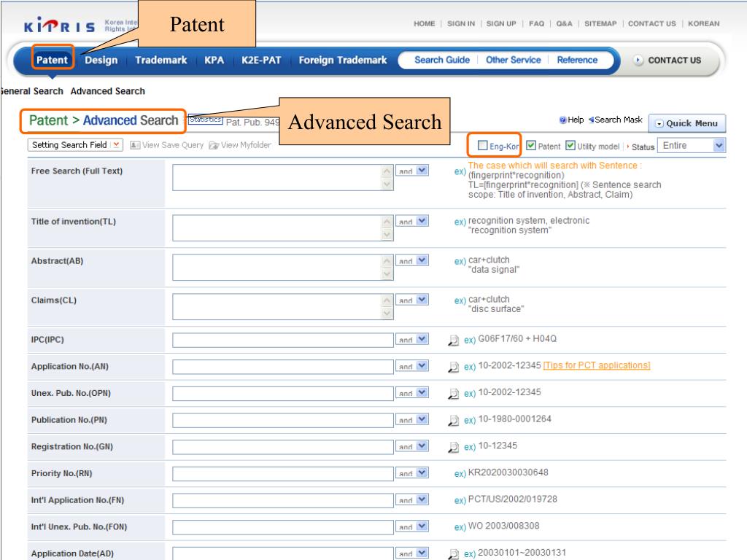Select the K2E-PAT tab

pyautogui.click(x=261, y=60)
